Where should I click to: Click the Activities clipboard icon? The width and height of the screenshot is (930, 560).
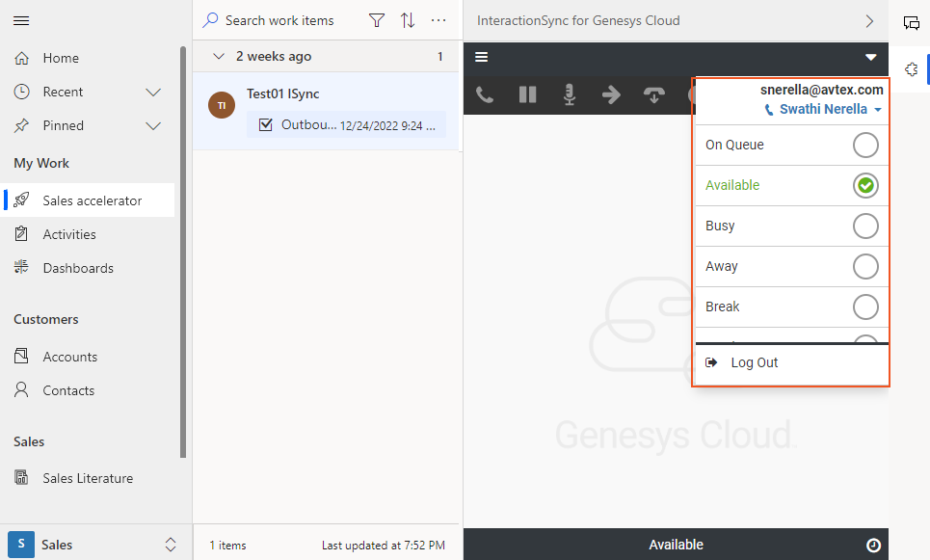tap(21, 233)
